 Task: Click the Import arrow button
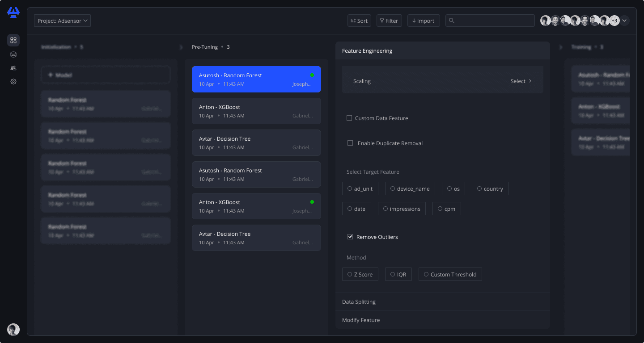coord(424,21)
